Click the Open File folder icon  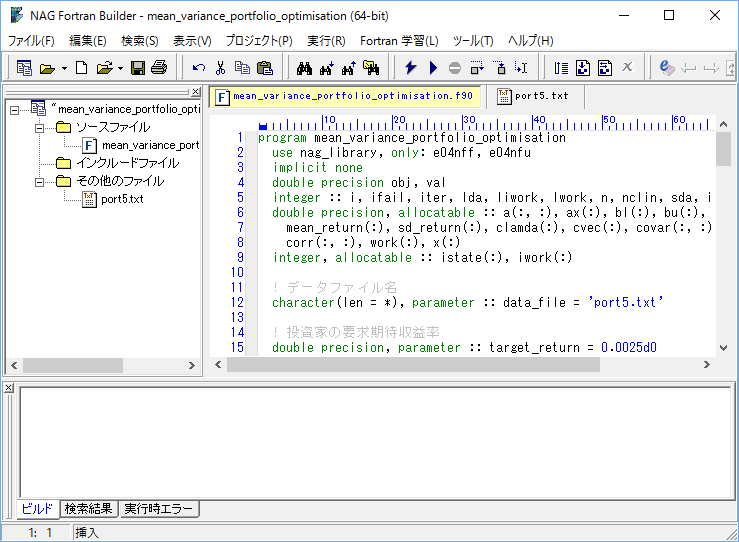click(x=105, y=68)
